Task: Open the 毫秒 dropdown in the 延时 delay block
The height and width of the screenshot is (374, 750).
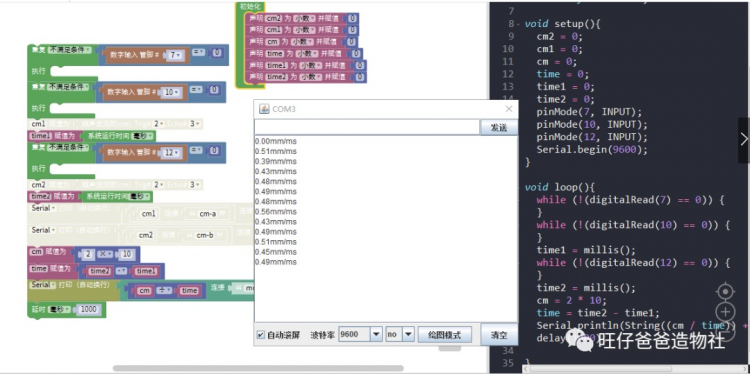Action: 60,309
